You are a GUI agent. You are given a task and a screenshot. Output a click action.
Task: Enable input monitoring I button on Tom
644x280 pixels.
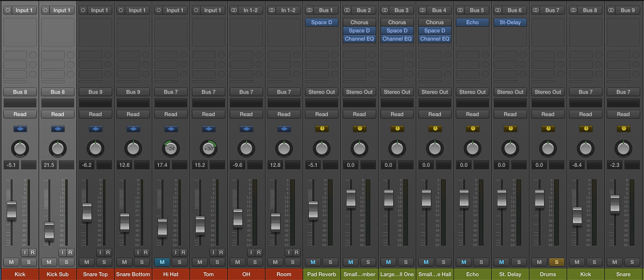pos(213,252)
